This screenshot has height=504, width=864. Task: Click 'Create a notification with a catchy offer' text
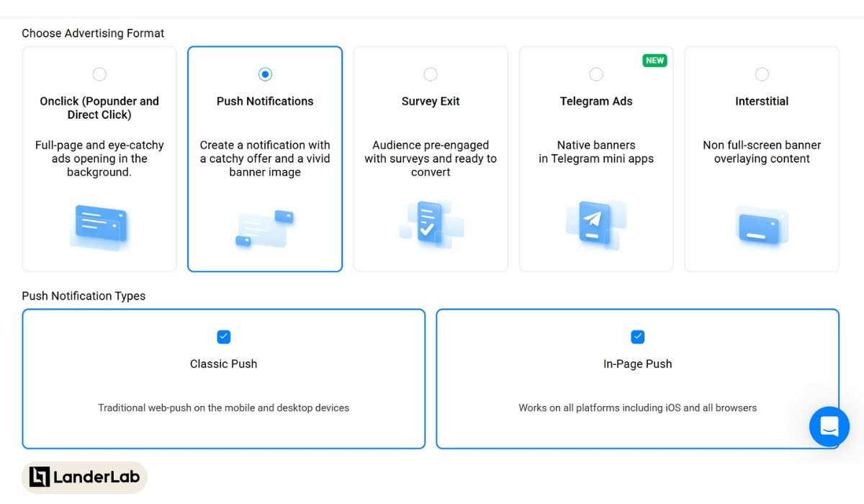(x=265, y=158)
